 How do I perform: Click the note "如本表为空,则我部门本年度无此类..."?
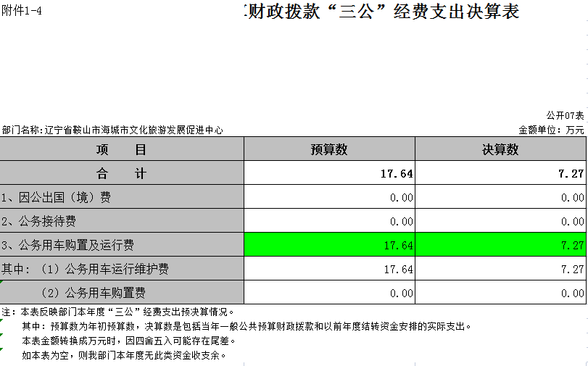[125, 355]
